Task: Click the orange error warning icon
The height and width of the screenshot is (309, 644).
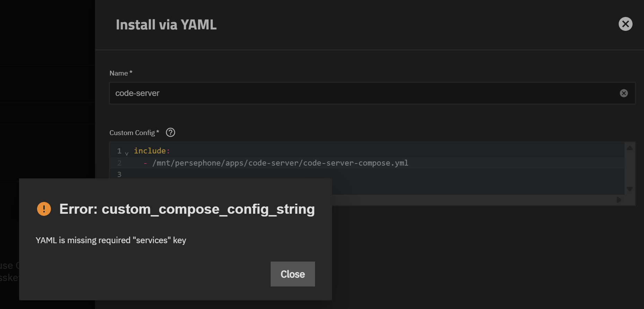Action: point(44,209)
